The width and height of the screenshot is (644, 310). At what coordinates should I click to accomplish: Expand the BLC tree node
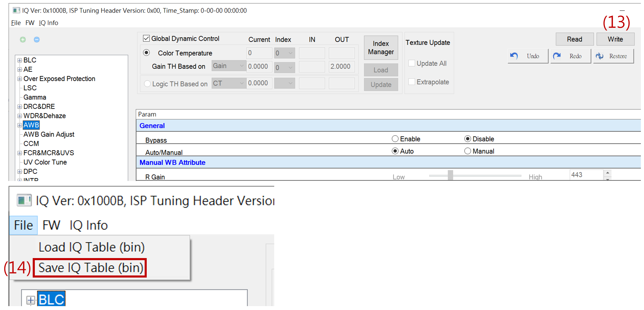(19, 60)
